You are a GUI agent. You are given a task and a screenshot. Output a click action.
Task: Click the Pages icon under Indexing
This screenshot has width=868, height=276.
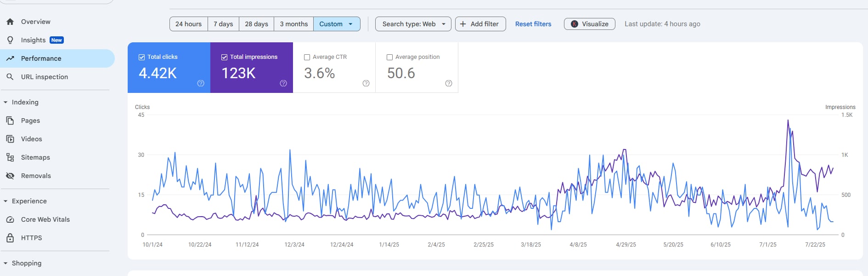(x=10, y=121)
